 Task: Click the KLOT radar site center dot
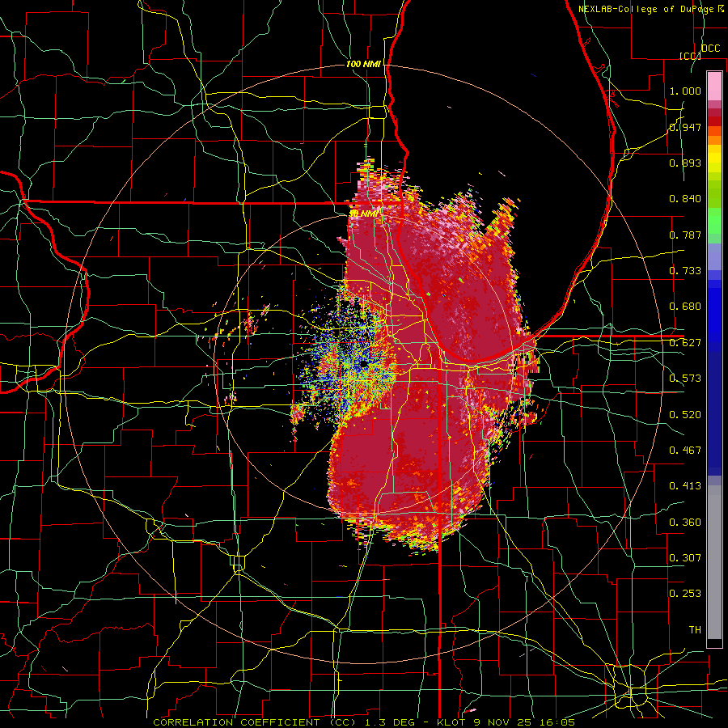pos(364,365)
